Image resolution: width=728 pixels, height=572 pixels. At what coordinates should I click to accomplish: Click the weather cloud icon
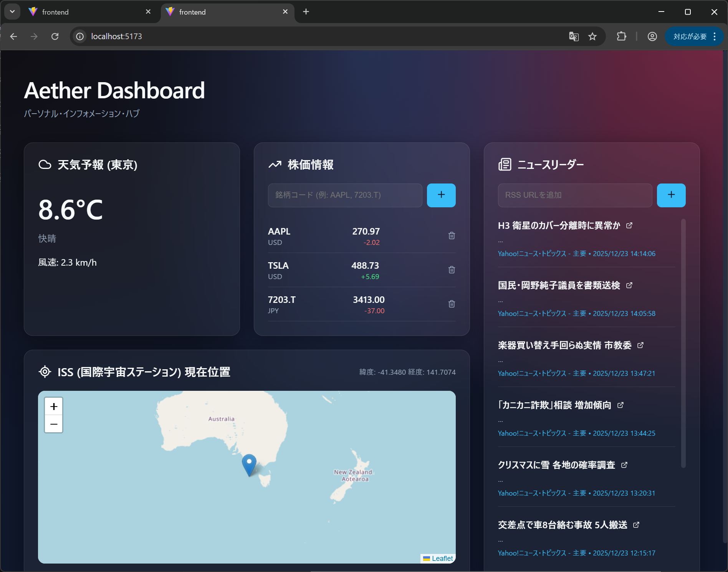click(x=45, y=165)
